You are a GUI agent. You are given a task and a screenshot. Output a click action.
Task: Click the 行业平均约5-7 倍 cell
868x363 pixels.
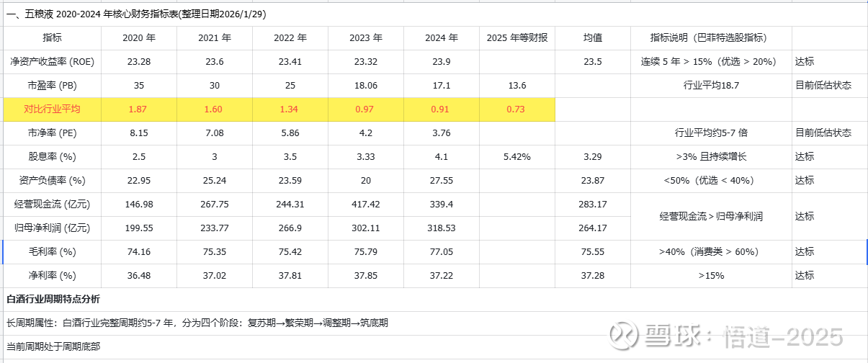click(x=711, y=133)
